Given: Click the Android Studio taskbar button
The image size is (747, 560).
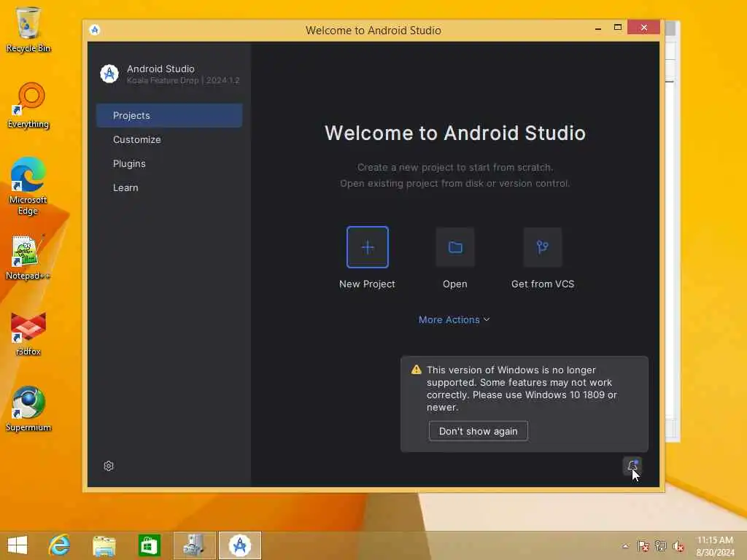Looking at the screenshot, I should pyautogui.click(x=240, y=545).
